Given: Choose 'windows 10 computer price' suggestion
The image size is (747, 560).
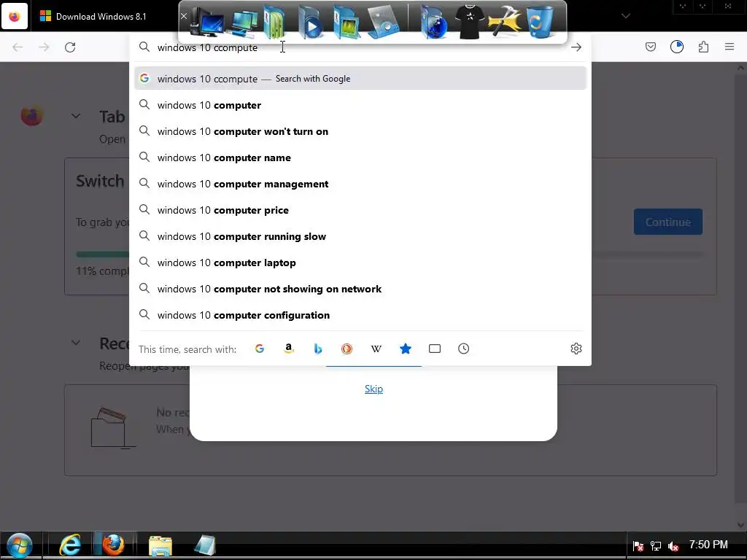Looking at the screenshot, I should pyautogui.click(x=360, y=210).
